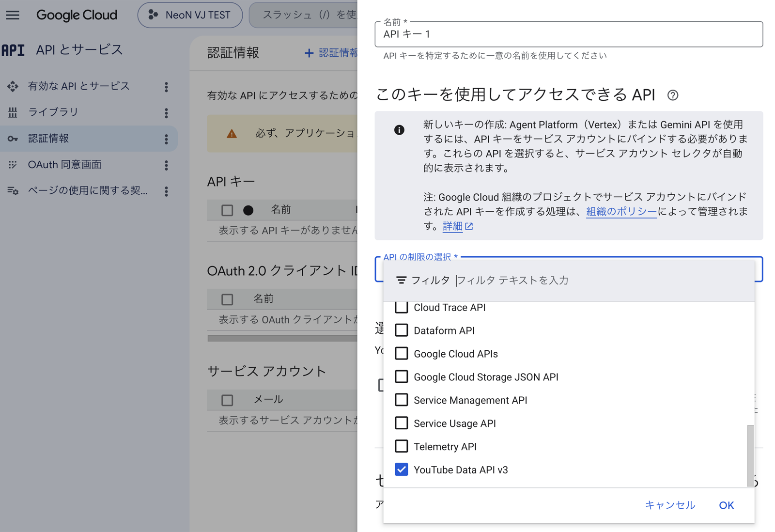The image size is (775, 532).
Task: Click the horizontal scrollbar under OAuth table
Action: pyautogui.click(x=282, y=338)
